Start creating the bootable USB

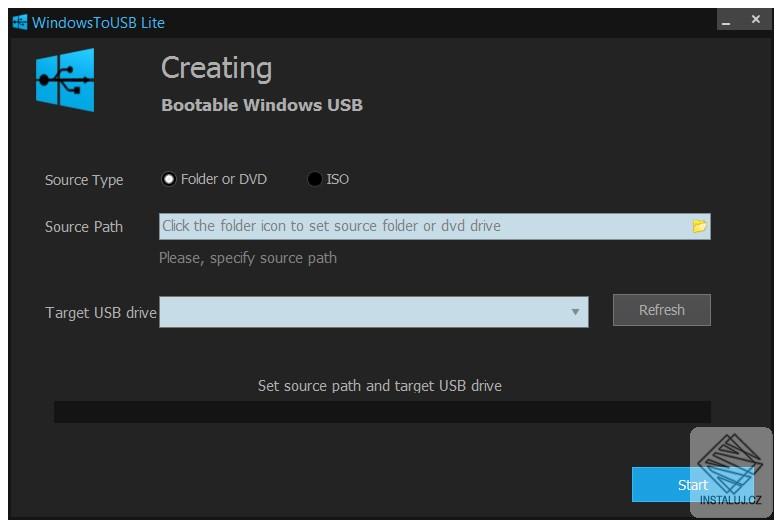click(x=692, y=485)
